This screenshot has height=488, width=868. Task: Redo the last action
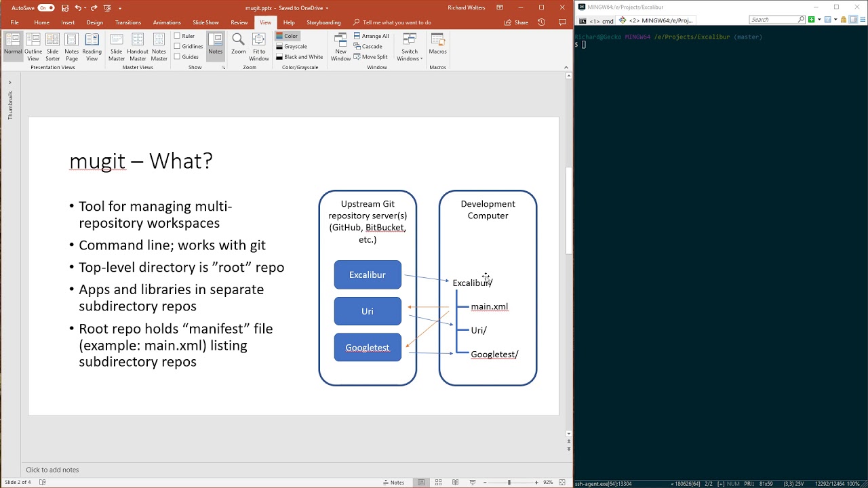point(93,7)
